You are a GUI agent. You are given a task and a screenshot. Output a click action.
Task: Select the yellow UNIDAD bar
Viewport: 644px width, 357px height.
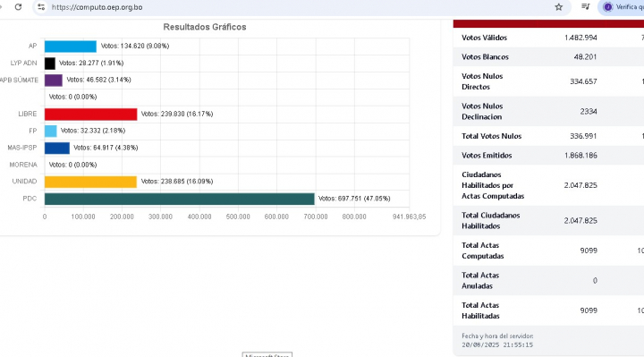pos(90,182)
